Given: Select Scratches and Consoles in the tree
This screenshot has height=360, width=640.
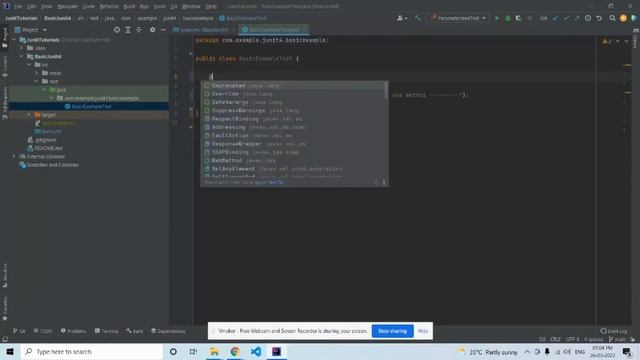Looking at the screenshot, I should click(x=49, y=165).
